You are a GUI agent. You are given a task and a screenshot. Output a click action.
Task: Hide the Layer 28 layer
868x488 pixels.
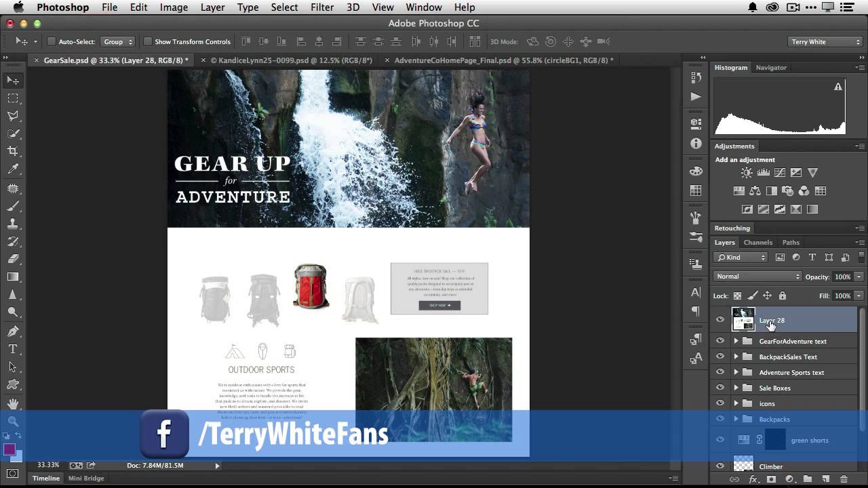[x=720, y=320]
